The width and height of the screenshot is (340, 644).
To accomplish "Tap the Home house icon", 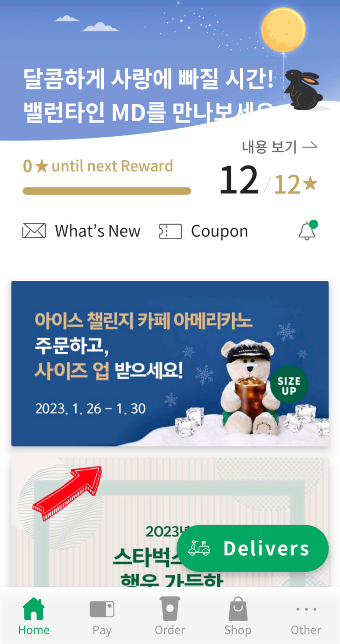I will pyautogui.click(x=34, y=609).
